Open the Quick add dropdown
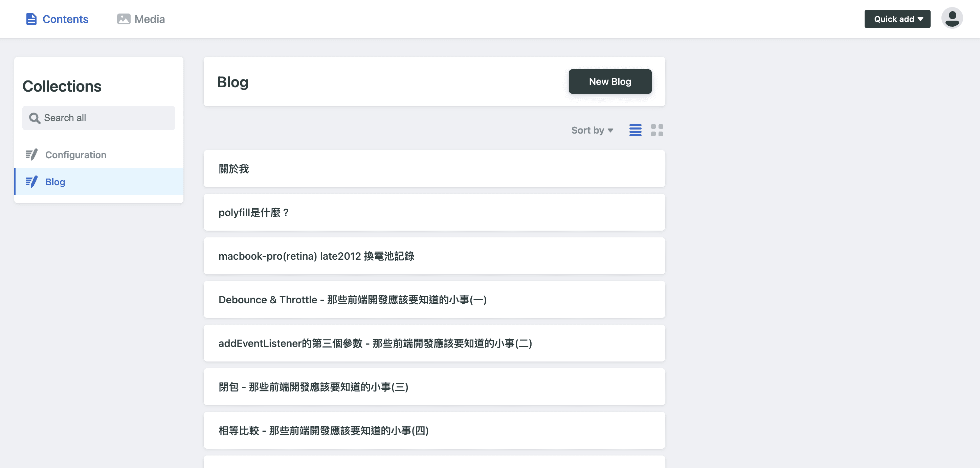 pos(897,19)
